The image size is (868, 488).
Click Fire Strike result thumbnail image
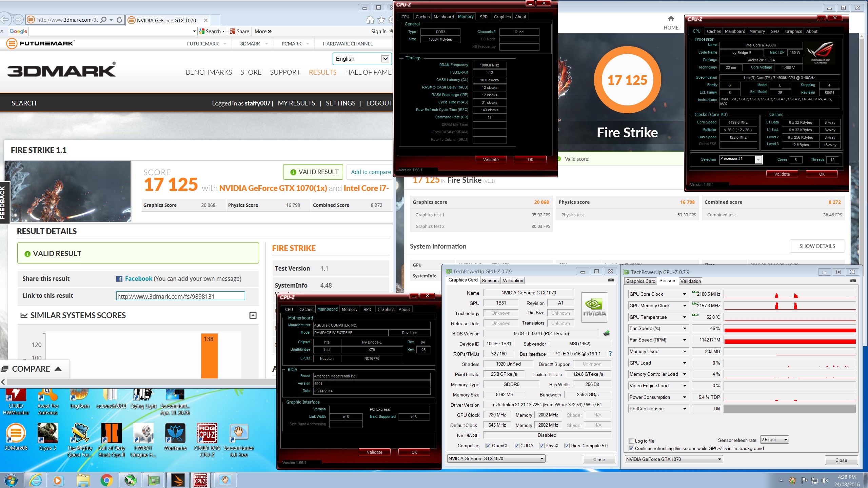pos(67,191)
